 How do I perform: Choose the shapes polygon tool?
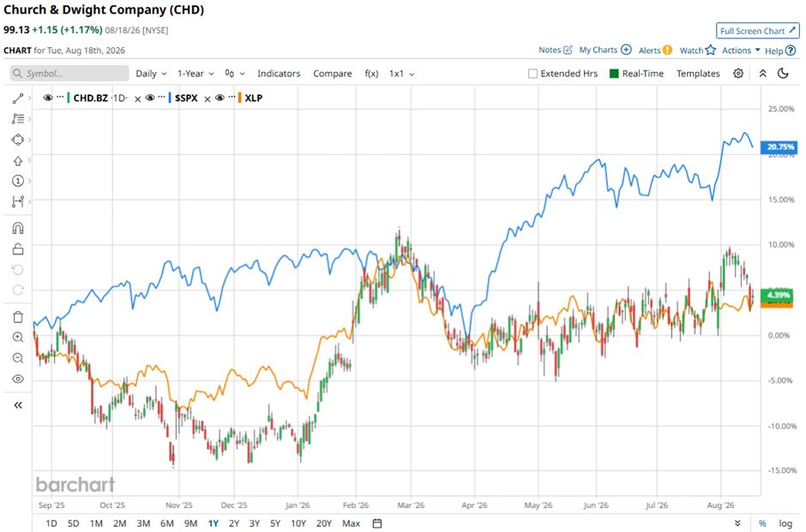[x=18, y=140]
